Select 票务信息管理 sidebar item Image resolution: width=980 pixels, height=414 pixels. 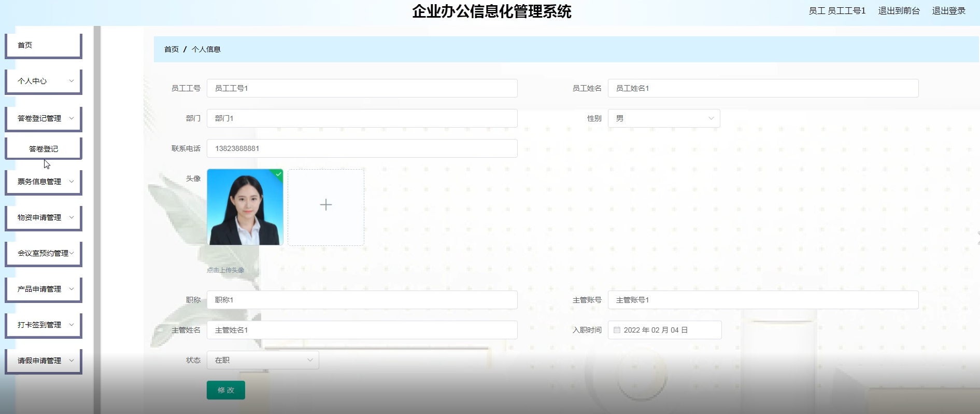click(44, 182)
